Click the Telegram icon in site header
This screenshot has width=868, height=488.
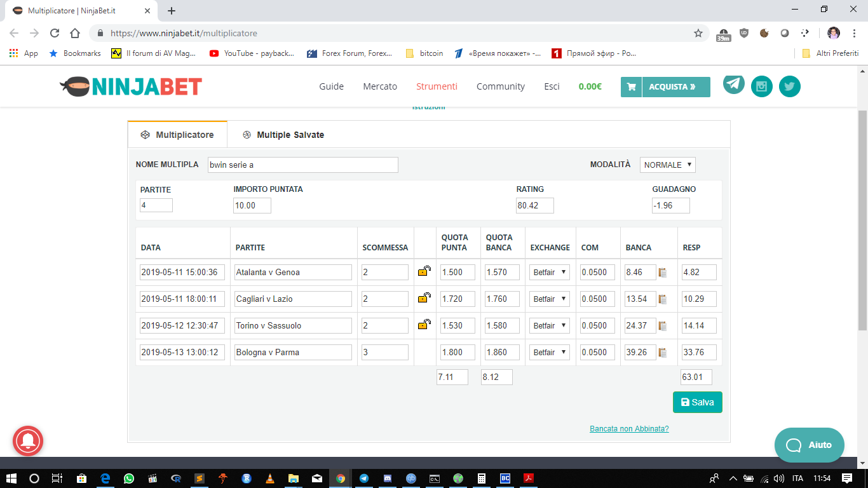click(734, 84)
